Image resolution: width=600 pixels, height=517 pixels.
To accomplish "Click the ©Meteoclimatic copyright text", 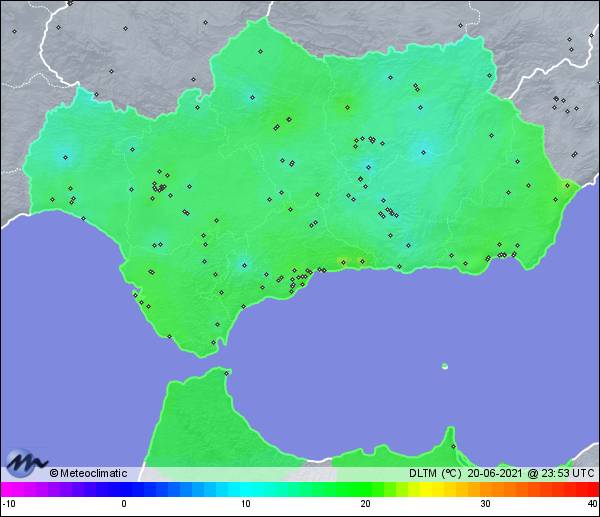I will pyautogui.click(x=88, y=473).
